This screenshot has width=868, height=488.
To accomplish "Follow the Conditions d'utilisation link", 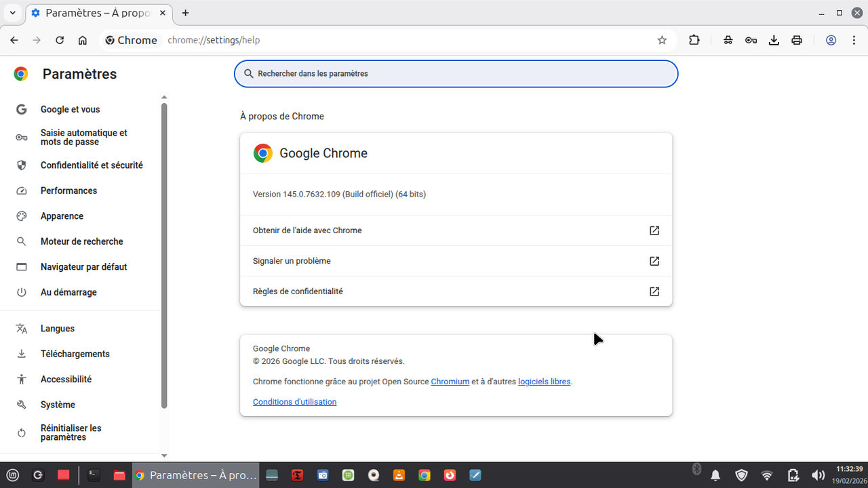I will coord(294,402).
